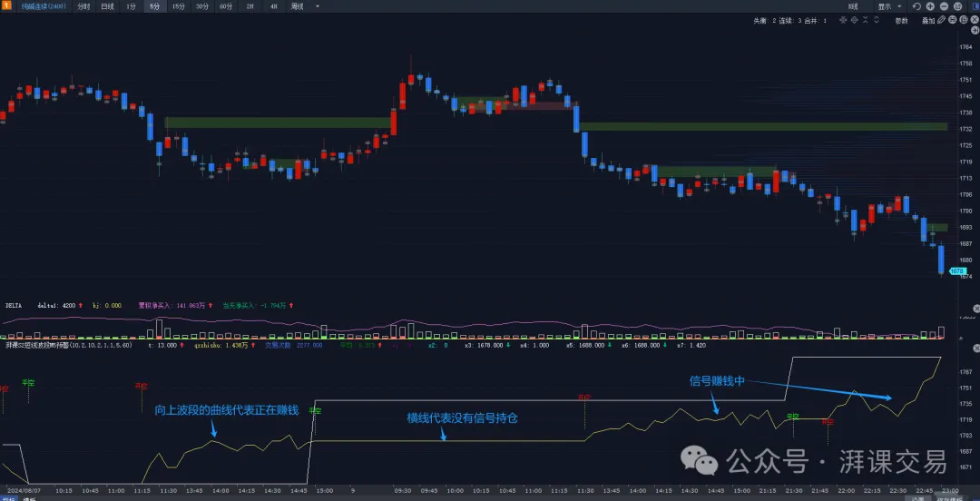
Task: Click the delta1: 4200 value
Action: [x=57, y=305]
